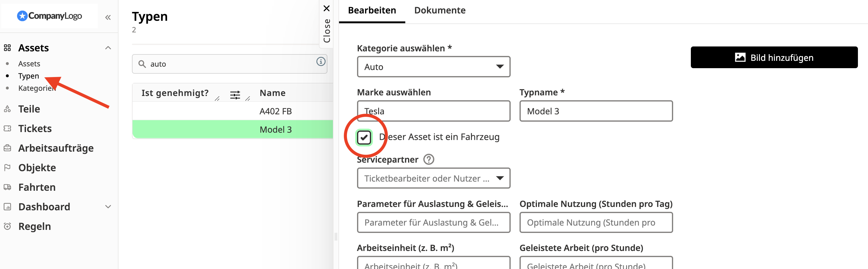Open Arbeitsaufträge via its sidebar icon
868x269 pixels.
(x=7, y=148)
